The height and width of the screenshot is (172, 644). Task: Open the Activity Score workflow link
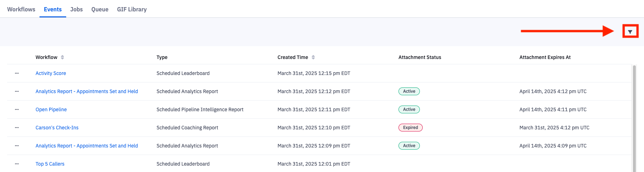pos(51,73)
